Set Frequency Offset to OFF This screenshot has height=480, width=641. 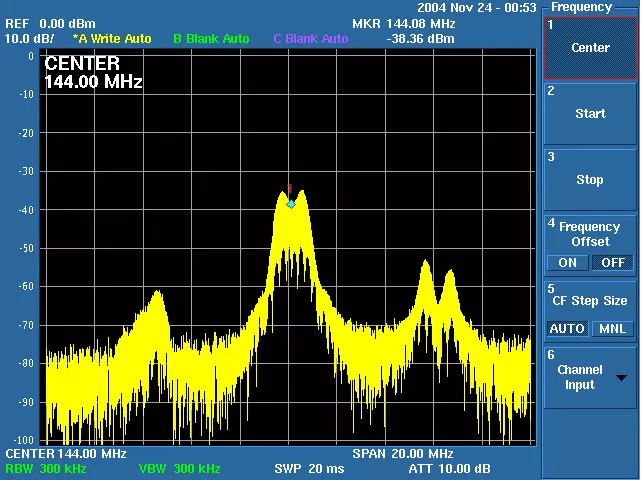(613, 263)
